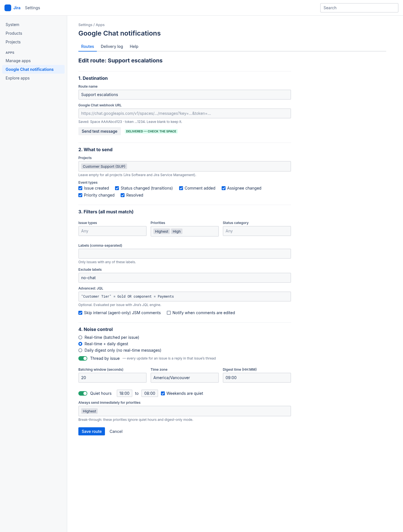Open the Projects multi-select field
This screenshot has height=532, width=403.
(x=185, y=166)
